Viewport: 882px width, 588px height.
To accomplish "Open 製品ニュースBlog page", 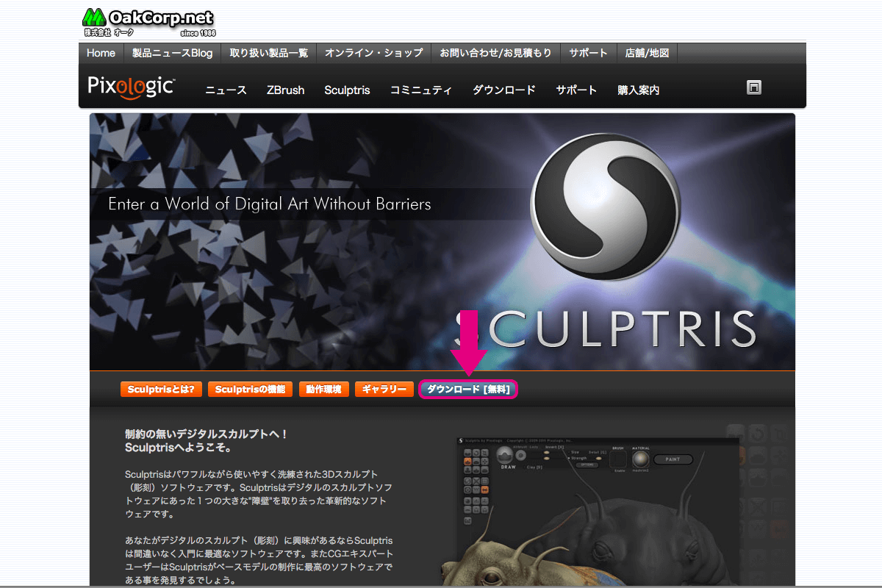I will click(172, 53).
